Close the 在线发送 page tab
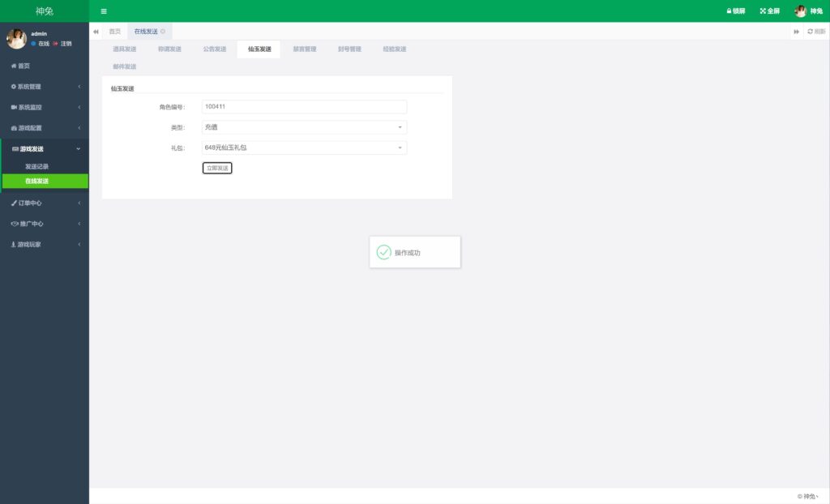Image resolution: width=830 pixels, height=504 pixels. (163, 32)
